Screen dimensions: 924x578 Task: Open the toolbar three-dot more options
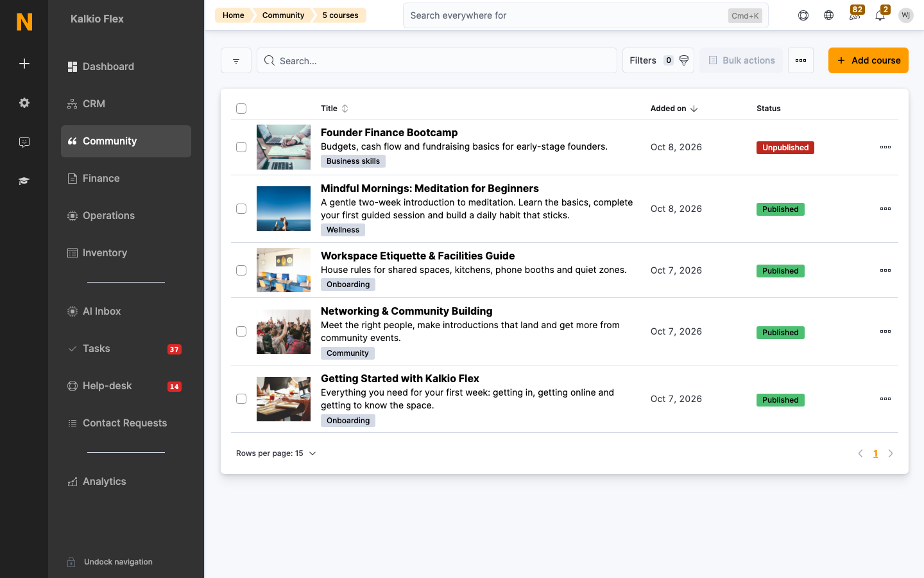pos(801,60)
